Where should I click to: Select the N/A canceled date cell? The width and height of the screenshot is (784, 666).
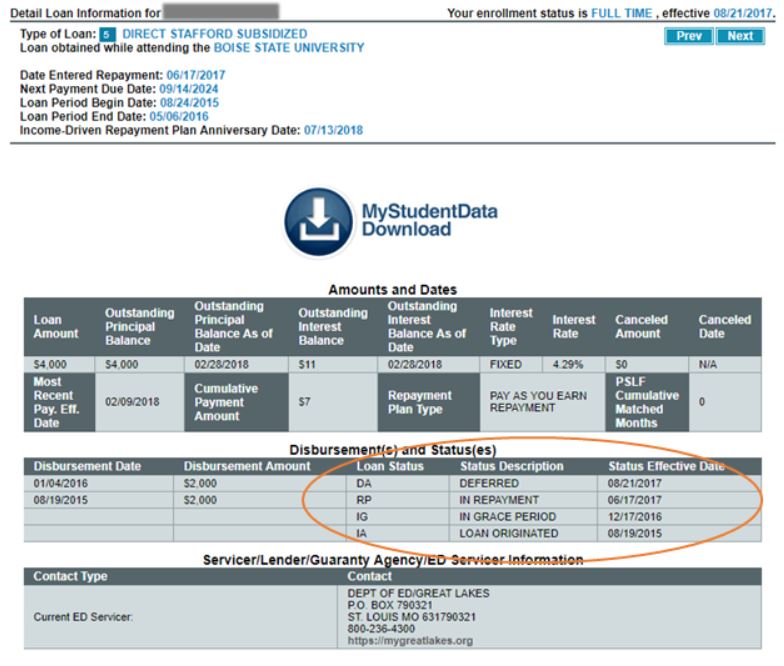tap(726, 364)
